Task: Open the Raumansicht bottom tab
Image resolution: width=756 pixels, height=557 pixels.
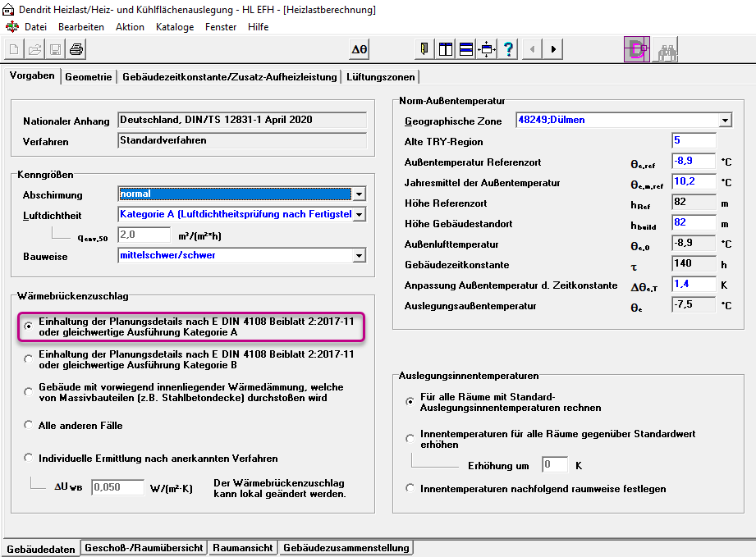Action: coord(242,548)
